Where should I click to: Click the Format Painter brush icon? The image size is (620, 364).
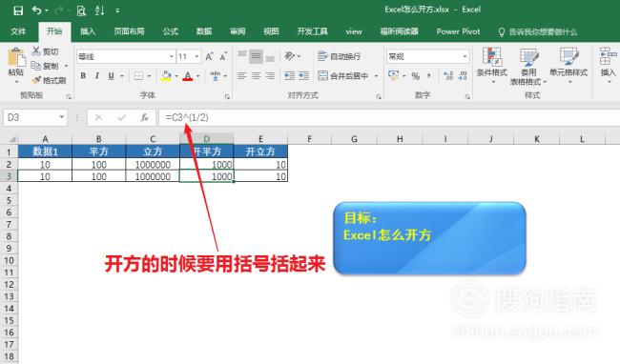tap(36, 80)
